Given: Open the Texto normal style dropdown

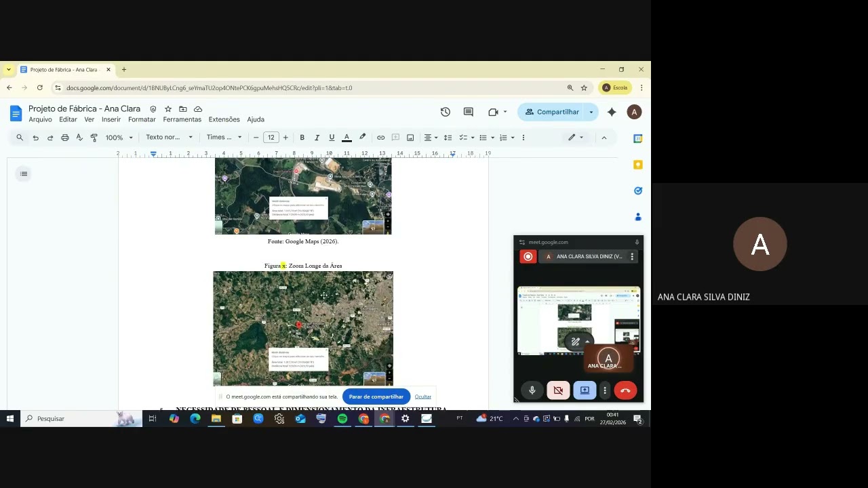Looking at the screenshot, I should click(169, 138).
